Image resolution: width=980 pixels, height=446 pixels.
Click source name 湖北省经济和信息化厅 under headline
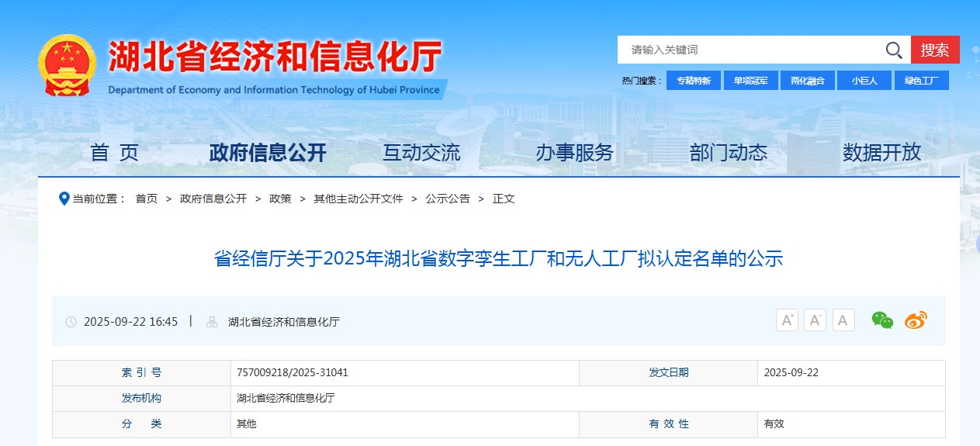point(284,322)
